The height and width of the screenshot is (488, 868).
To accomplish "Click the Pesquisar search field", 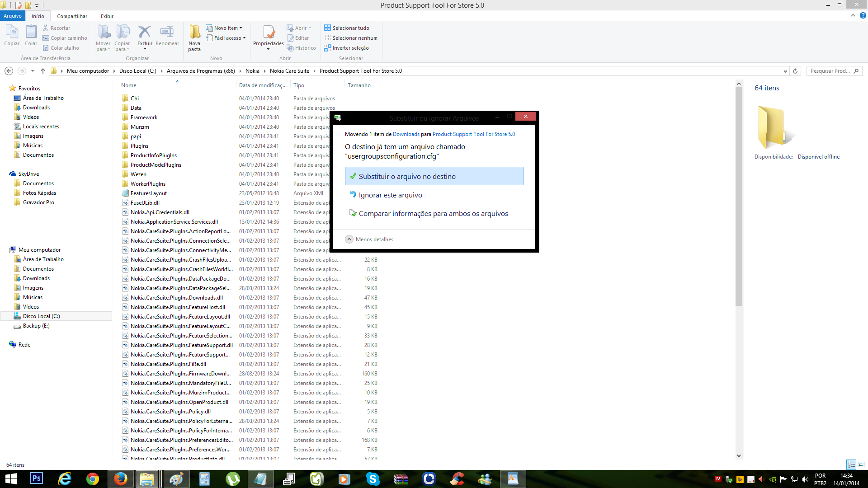I will coord(830,71).
